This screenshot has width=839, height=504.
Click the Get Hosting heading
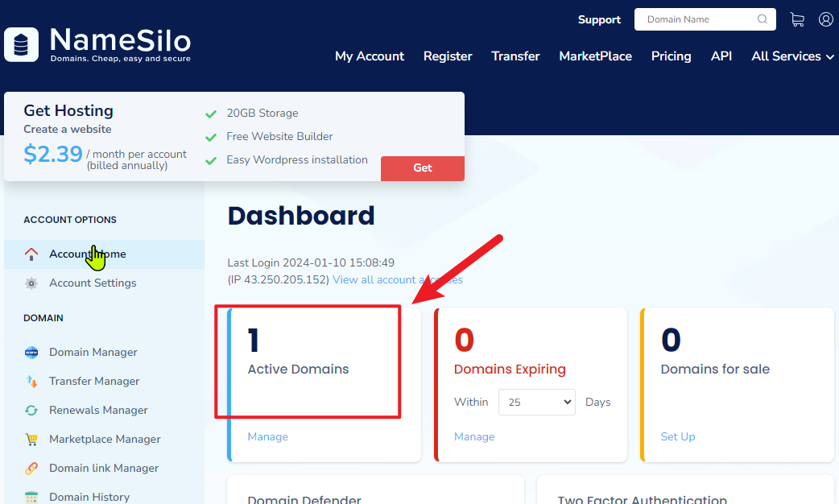pos(68,111)
